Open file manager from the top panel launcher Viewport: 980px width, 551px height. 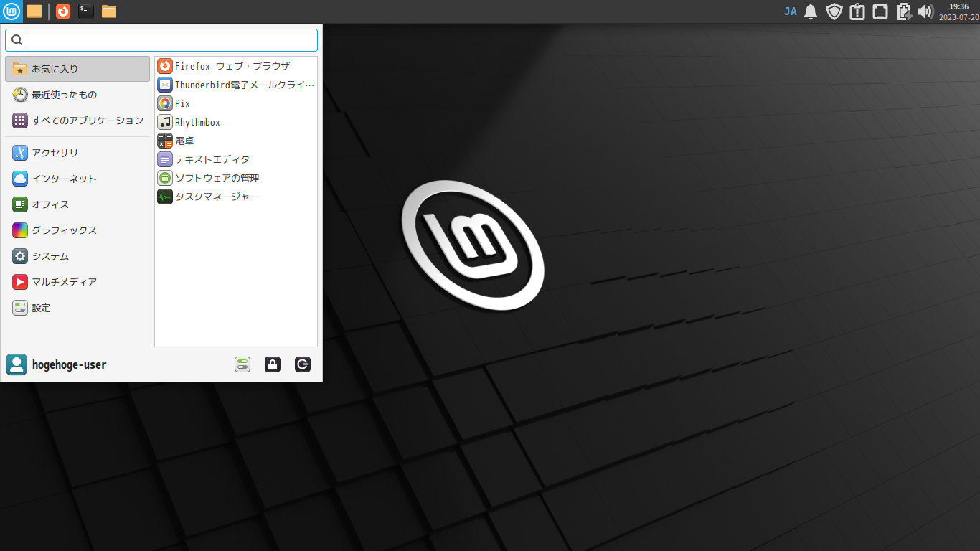coord(109,11)
